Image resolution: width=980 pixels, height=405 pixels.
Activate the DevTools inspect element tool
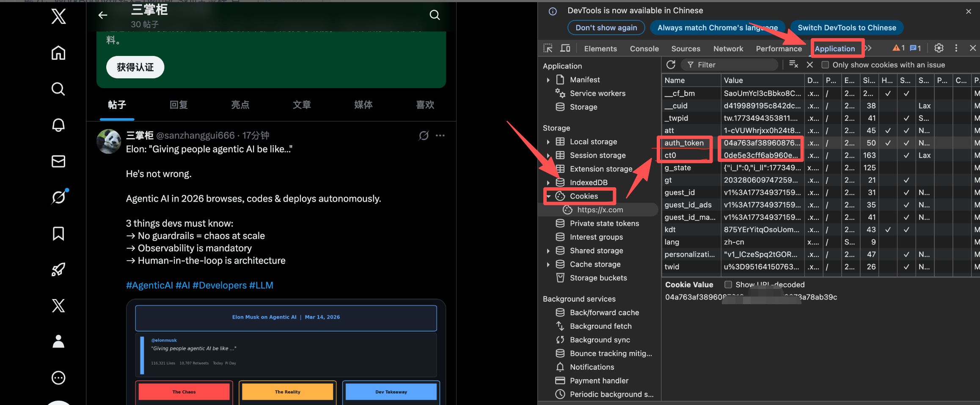[548, 48]
